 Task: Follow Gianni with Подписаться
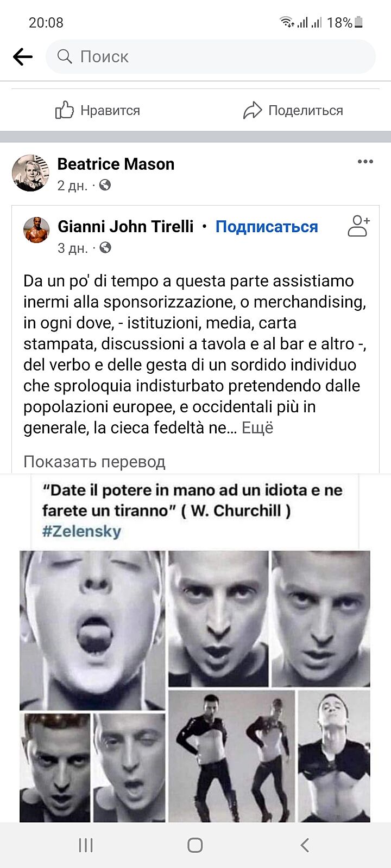pyautogui.click(x=267, y=227)
